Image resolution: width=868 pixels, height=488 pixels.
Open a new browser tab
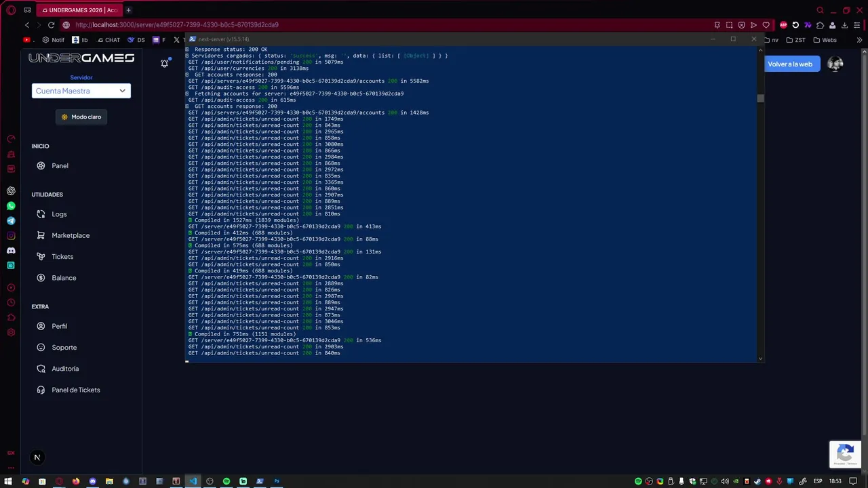point(128,10)
